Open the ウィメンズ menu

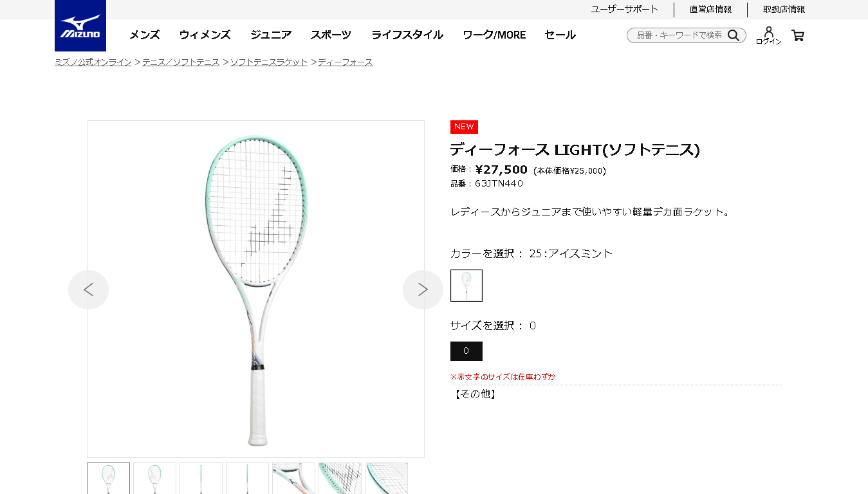coord(204,35)
